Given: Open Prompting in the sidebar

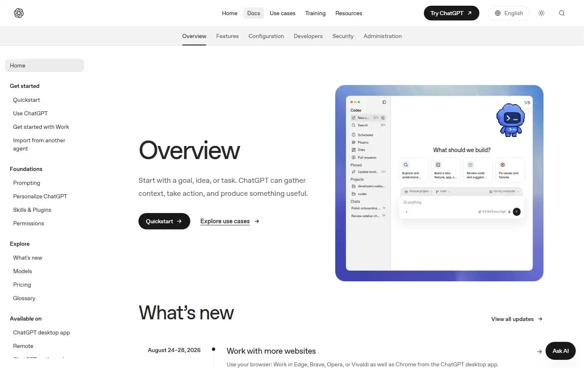Looking at the screenshot, I should coord(27,183).
